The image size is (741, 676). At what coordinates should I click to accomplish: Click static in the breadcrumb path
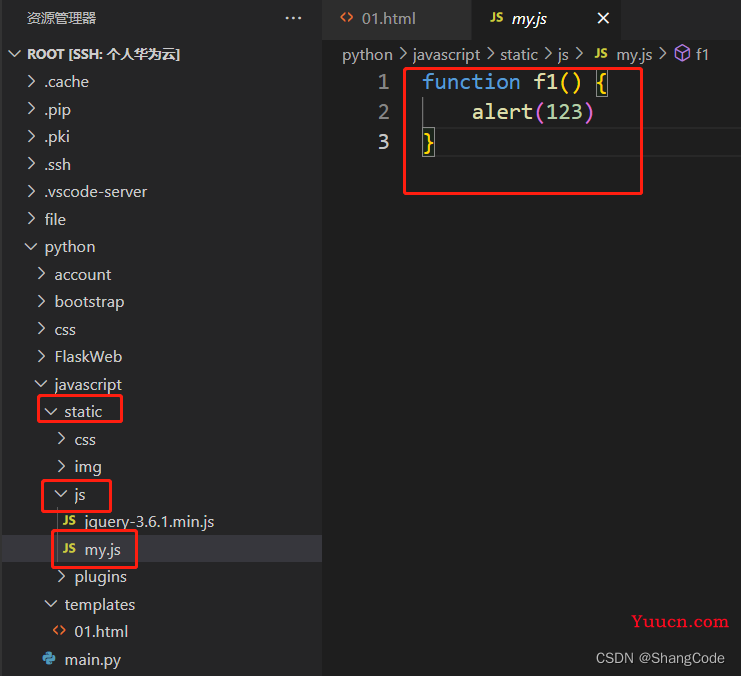point(519,55)
